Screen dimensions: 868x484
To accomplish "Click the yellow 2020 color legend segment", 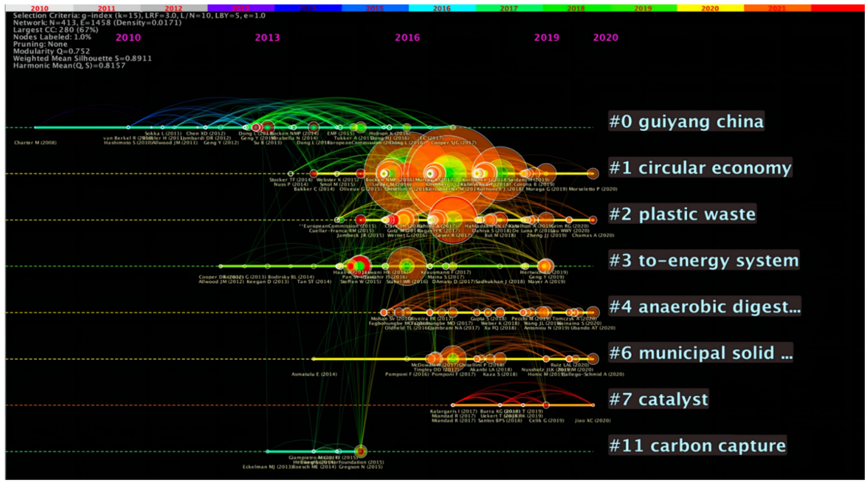I will (x=710, y=8).
